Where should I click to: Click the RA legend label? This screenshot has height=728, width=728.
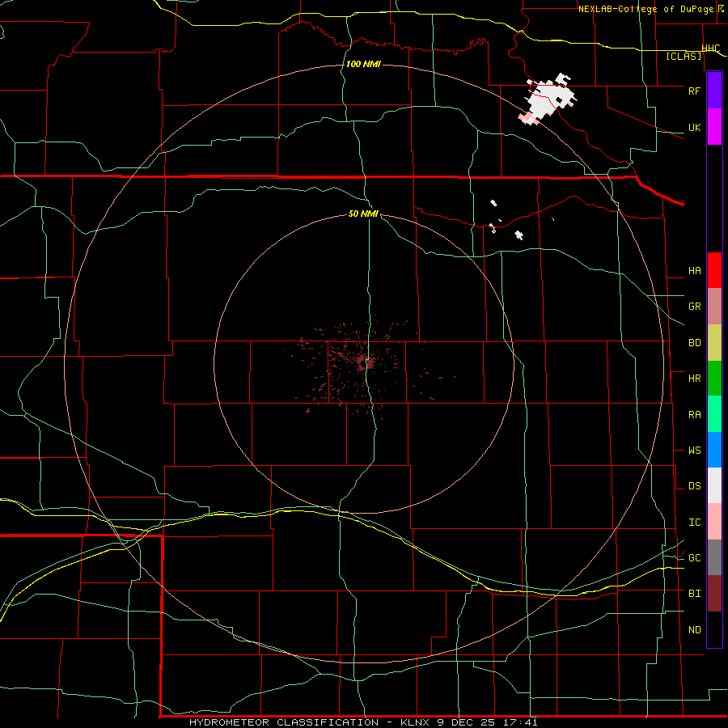[695, 415]
